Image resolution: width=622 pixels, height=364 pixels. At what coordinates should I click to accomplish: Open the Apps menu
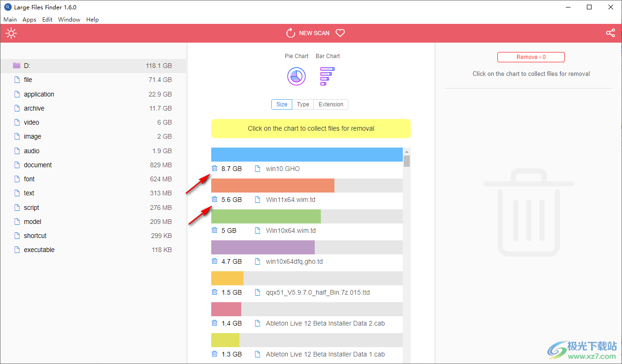30,20
